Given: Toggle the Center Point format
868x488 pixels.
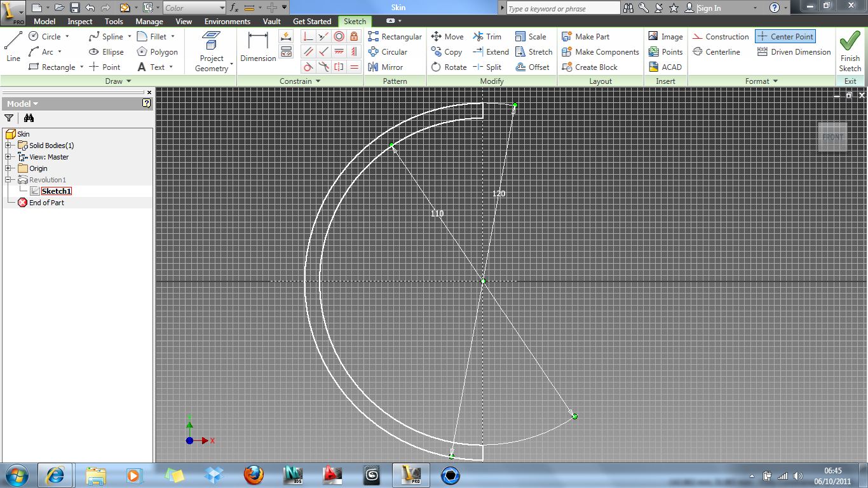Looking at the screenshot, I should pyautogui.click(x=785, y=36).
